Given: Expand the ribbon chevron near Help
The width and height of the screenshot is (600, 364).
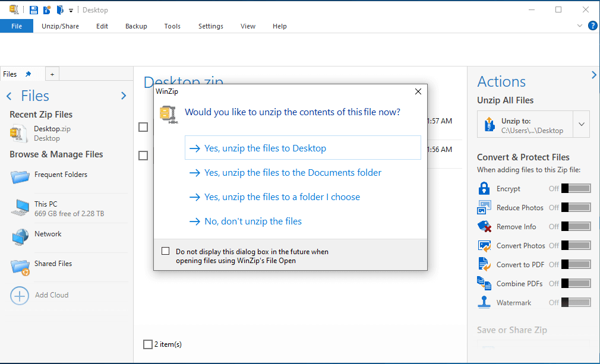Looking at the screenshot, I should [579, 25].
